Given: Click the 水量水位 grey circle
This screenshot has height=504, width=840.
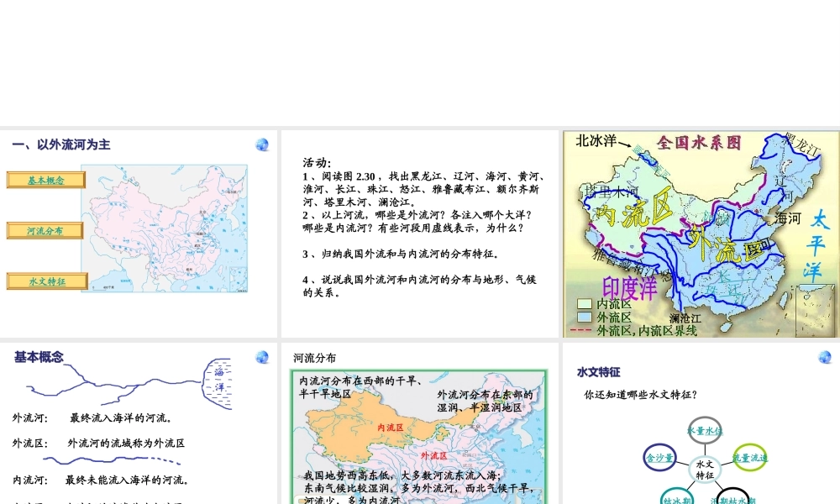Looking at the screenshot, I should (x=705, y=430).
